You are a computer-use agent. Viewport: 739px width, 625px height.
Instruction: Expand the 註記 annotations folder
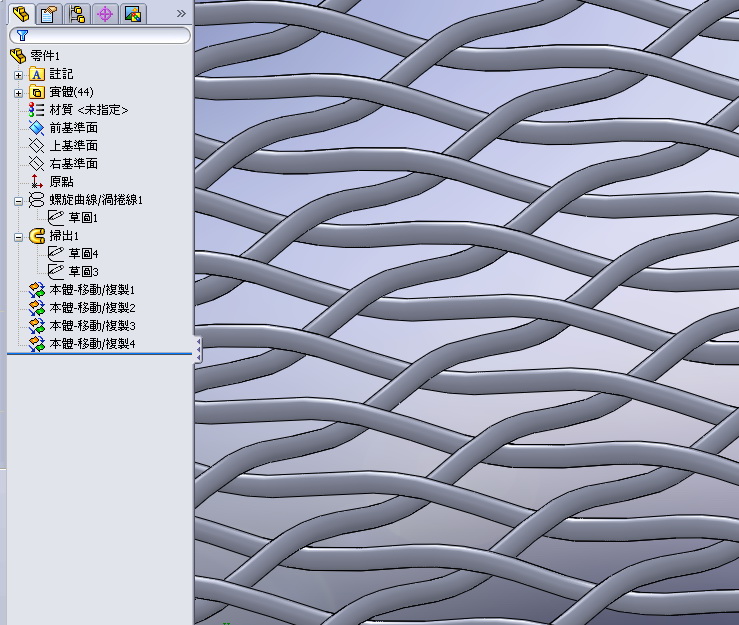click(18, 75)
